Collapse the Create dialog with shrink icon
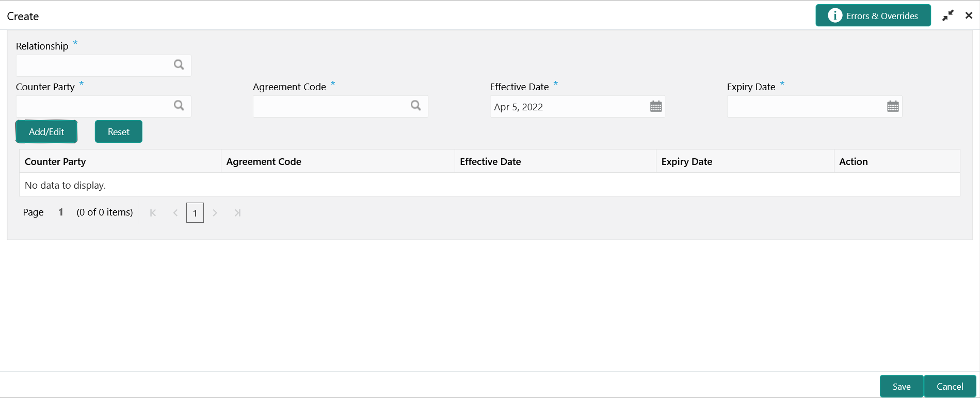The image size is (980, 398). click(947, 16)
